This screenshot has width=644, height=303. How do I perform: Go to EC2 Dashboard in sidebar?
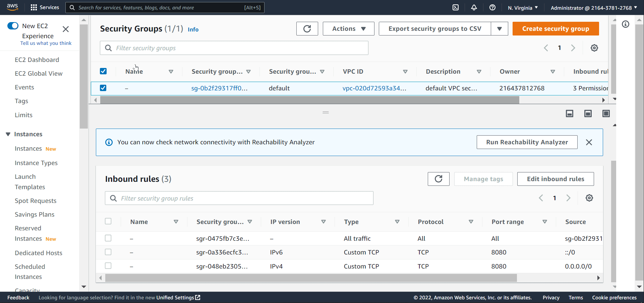(37, 60)
